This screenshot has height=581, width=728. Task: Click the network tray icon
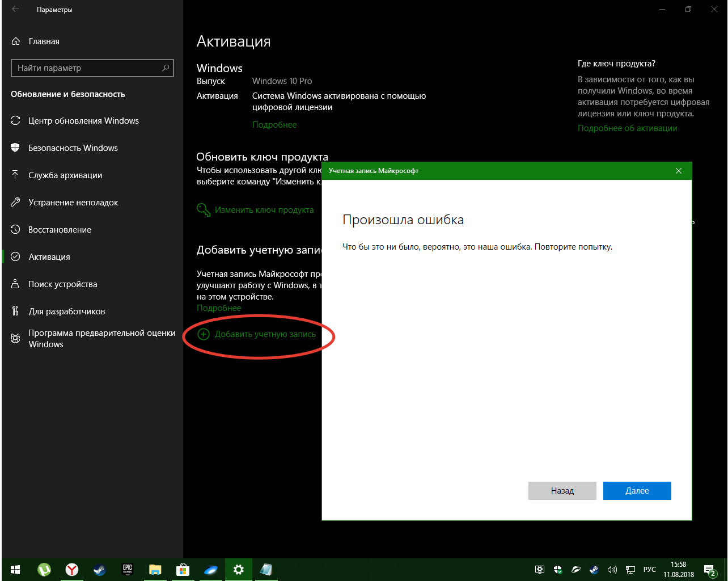tap(630, 570)
